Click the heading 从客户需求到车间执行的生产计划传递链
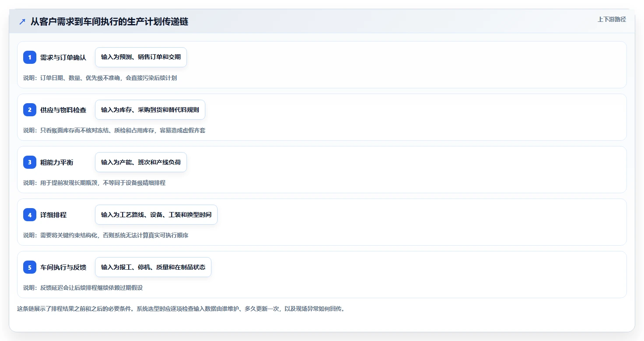This screenshot has width=644, height=341. [109, 21]
